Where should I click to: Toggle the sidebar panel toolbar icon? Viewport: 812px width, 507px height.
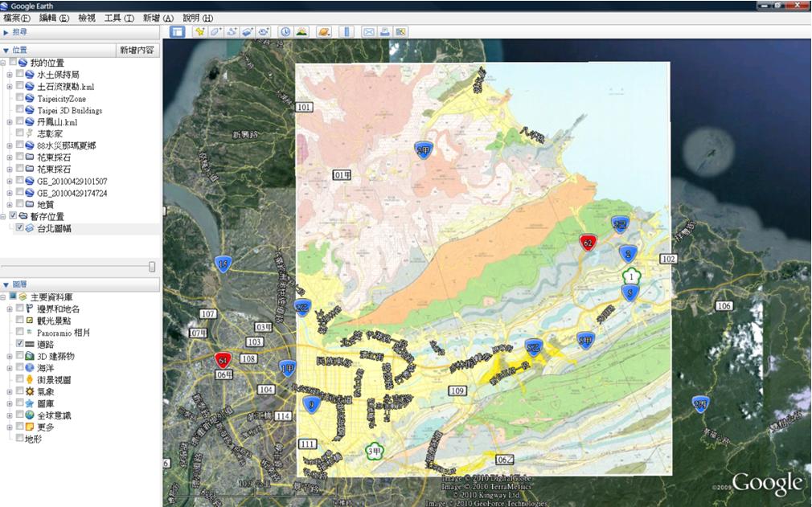click(x=177, y=31)
